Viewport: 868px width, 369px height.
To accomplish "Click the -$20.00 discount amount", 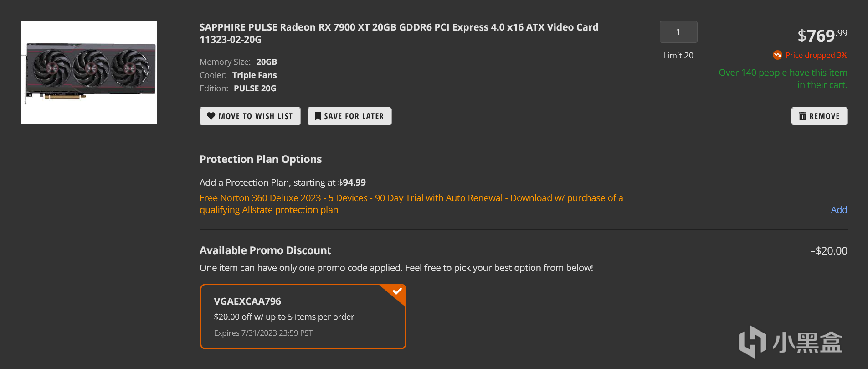I will point(829,251).
